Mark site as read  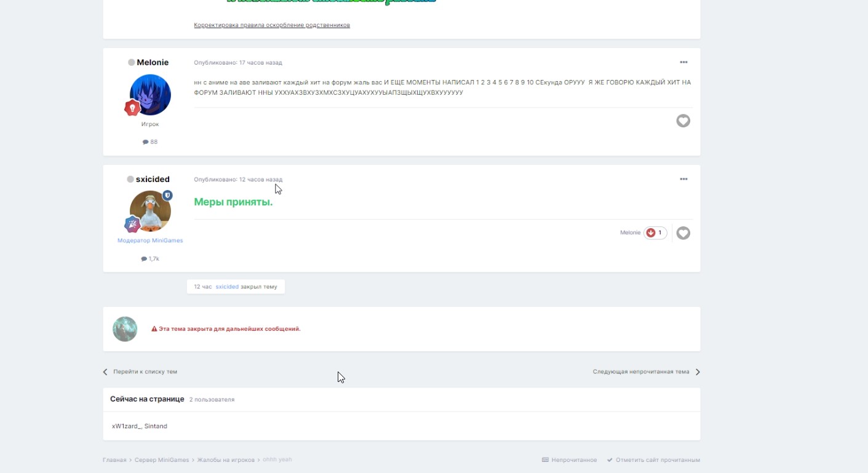(653, 460)
